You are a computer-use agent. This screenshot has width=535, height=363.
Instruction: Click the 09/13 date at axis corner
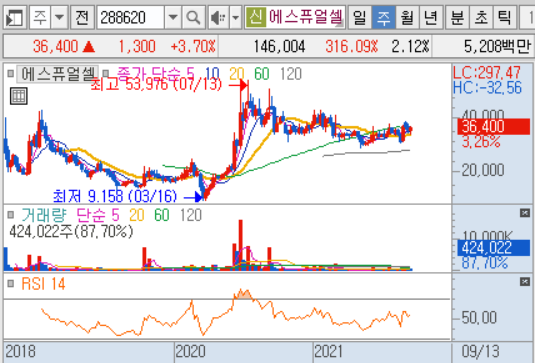coord(480,351)
